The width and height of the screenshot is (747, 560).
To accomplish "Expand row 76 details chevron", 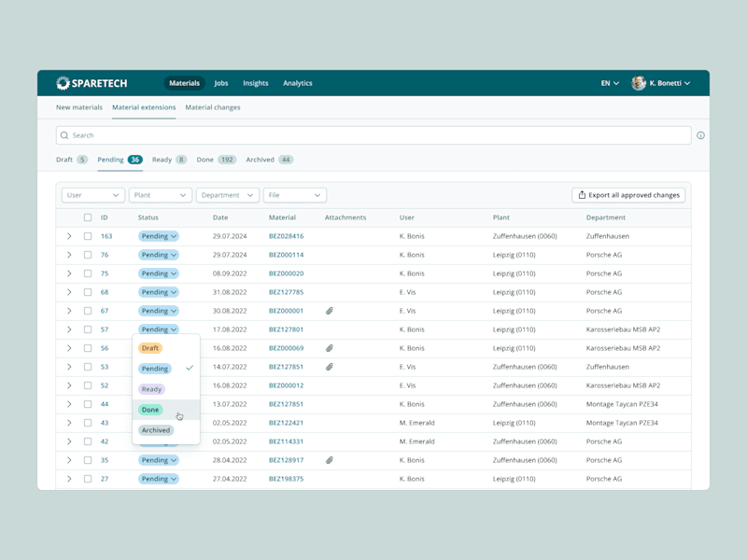I will (69, 255).
